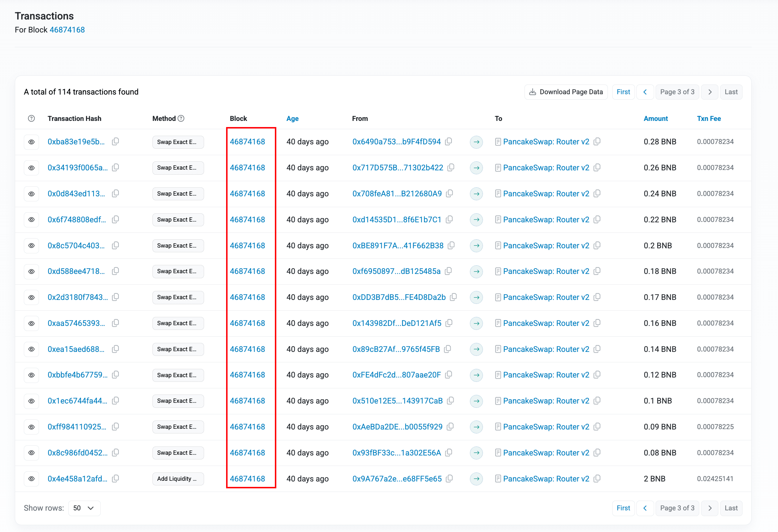Toggle Age column header format
The width and height of the screenshot is (778, 532).
pyautogui.click(x=292, y=118)
